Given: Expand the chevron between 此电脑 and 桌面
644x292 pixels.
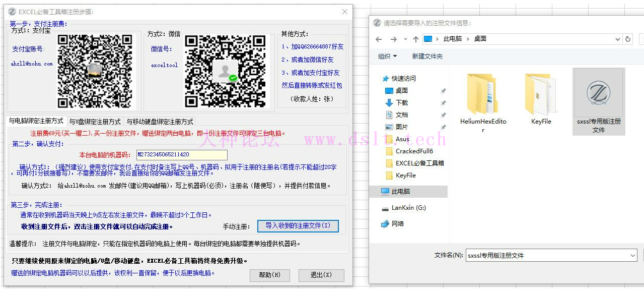Looking at the screenshot, I should pos(468,39).
